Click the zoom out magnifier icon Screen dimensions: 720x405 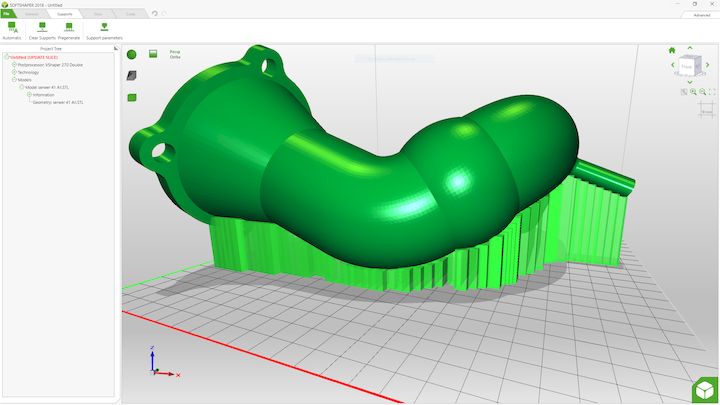(x=703, y=92)
